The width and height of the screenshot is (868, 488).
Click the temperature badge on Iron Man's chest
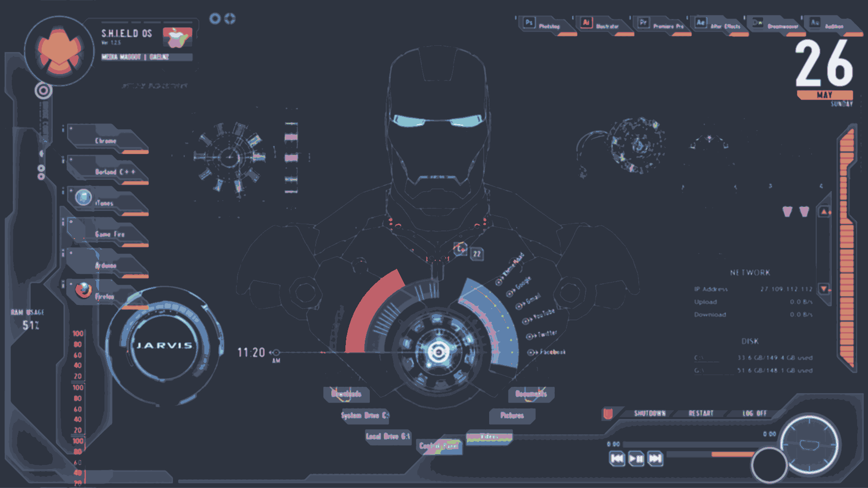coord(477,254)
